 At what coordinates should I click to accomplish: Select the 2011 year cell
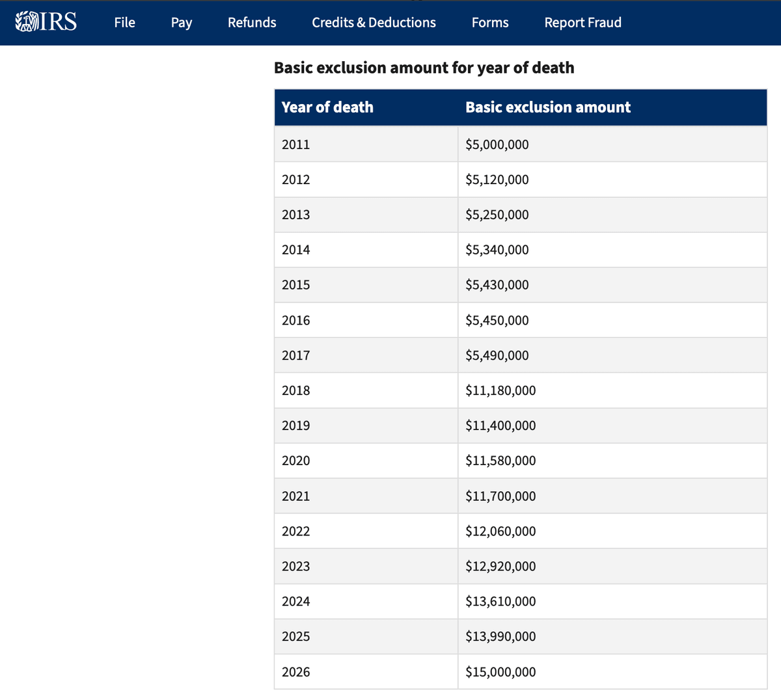366,144
